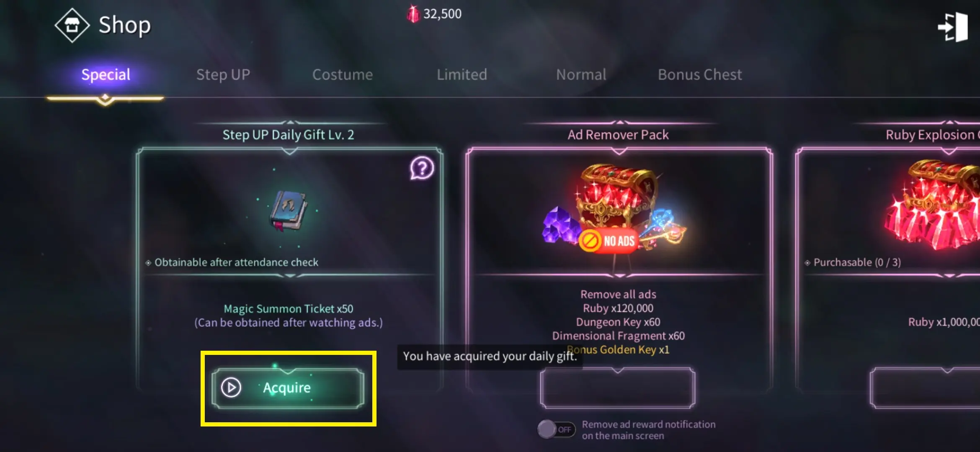Viewport: 980px width, 452px height.
Task: Open the Bonus Chest tab
Action: pos(700,74)
